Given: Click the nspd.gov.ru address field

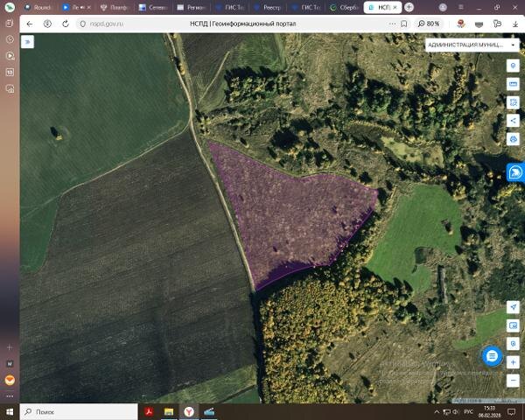Looking at the screenshot, I should point(107,24).
